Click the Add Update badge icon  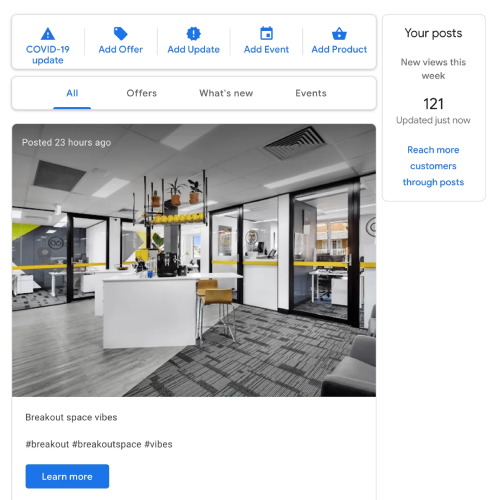pos(193,34)
